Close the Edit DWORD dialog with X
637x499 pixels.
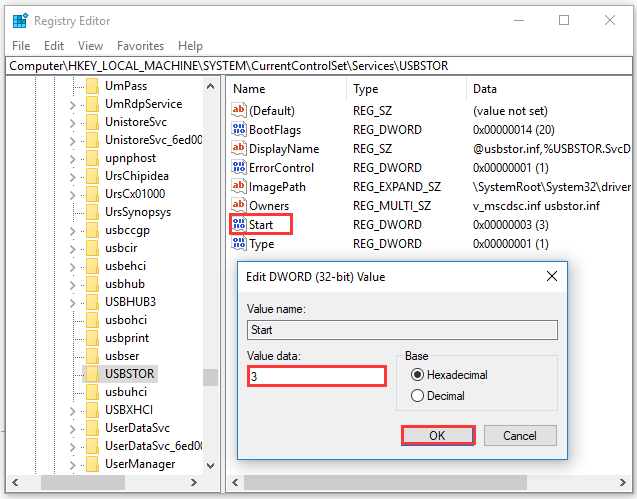pos(552,277)
